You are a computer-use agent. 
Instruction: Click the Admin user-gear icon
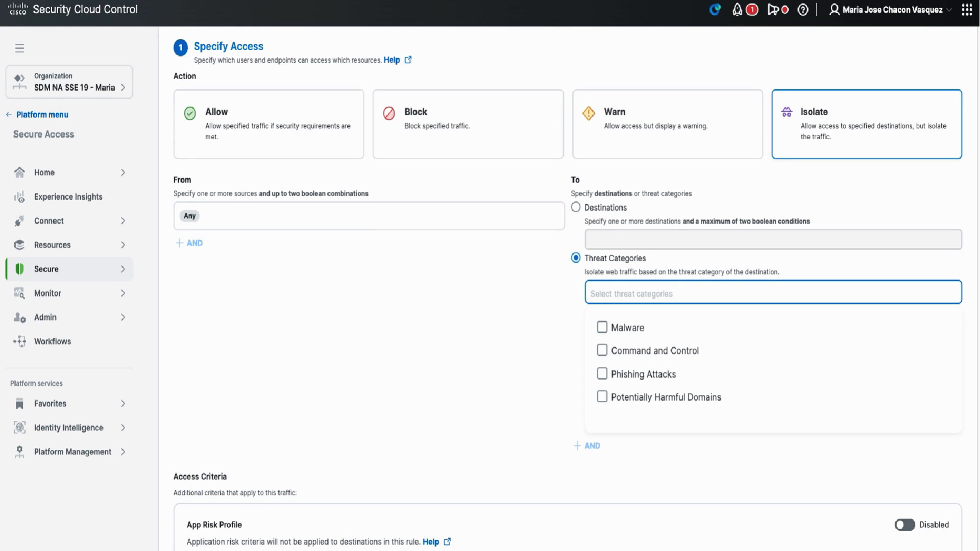point(19,317)
